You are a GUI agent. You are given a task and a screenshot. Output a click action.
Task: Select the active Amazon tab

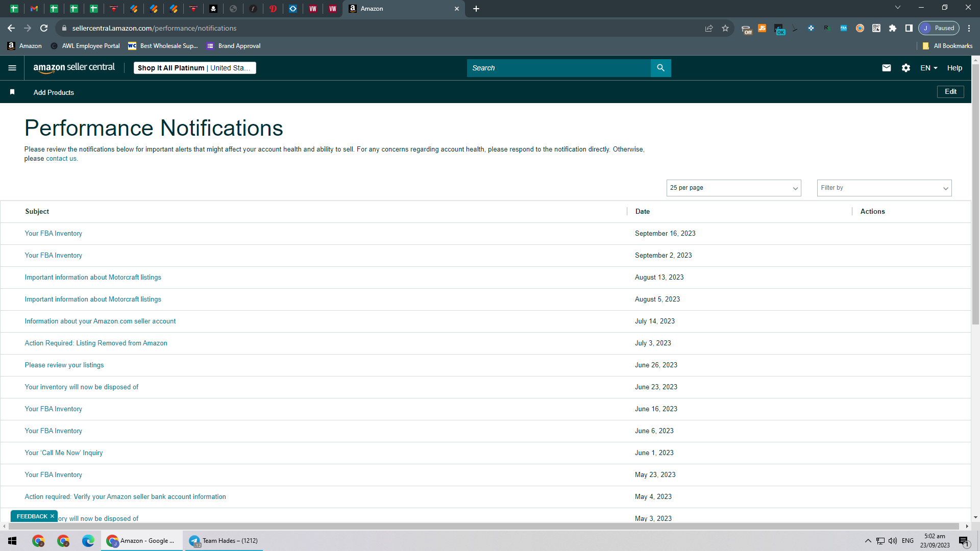pyautogui.click(x=403, y=9)
